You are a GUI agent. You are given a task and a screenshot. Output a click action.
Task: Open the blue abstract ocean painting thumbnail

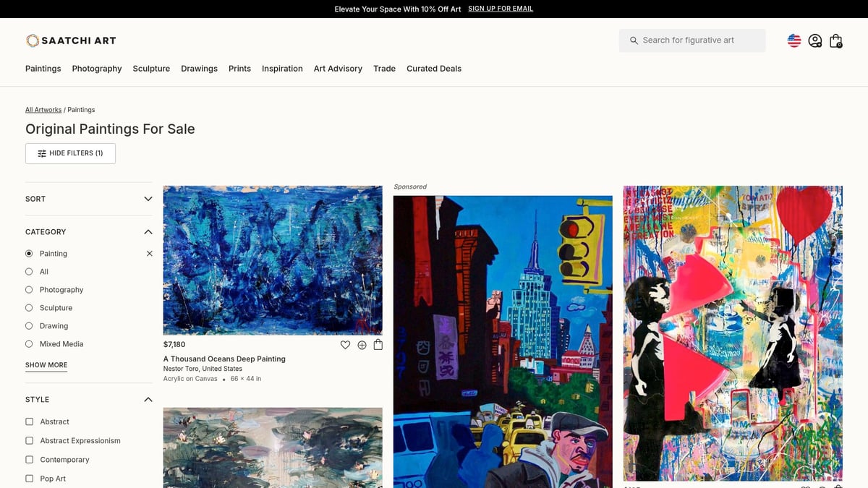pyautogui.click(x=273, y=260)
